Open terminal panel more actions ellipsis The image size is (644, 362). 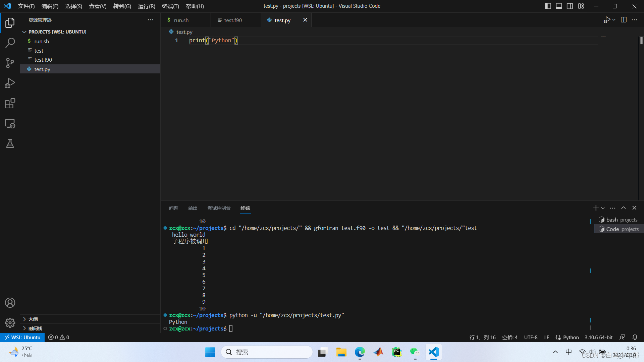[x=612, y=208]
